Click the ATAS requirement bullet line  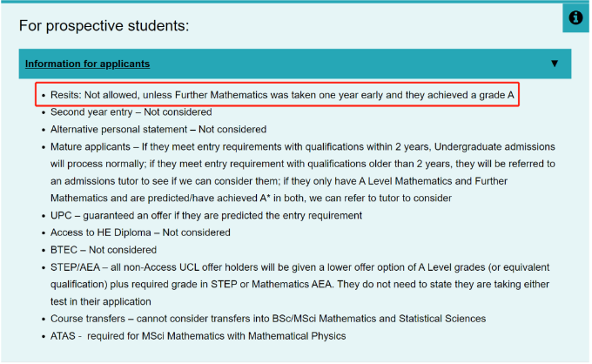click(x=198, y=335)
